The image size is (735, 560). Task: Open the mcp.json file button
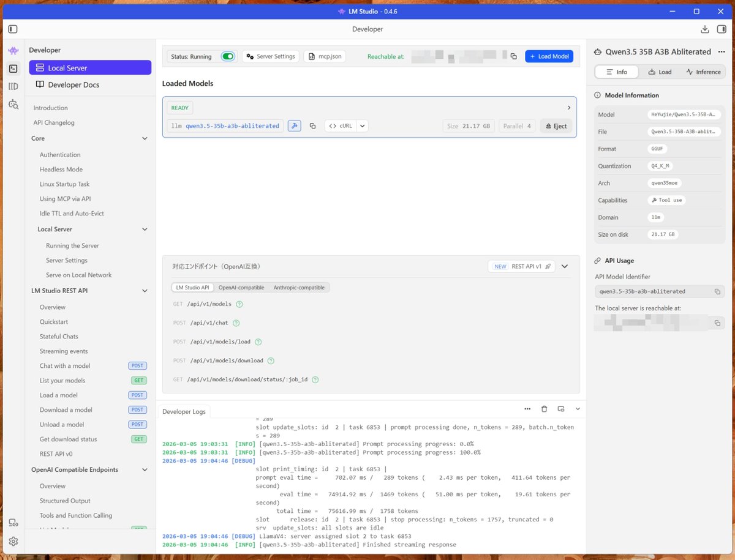(x=325, y=56)
